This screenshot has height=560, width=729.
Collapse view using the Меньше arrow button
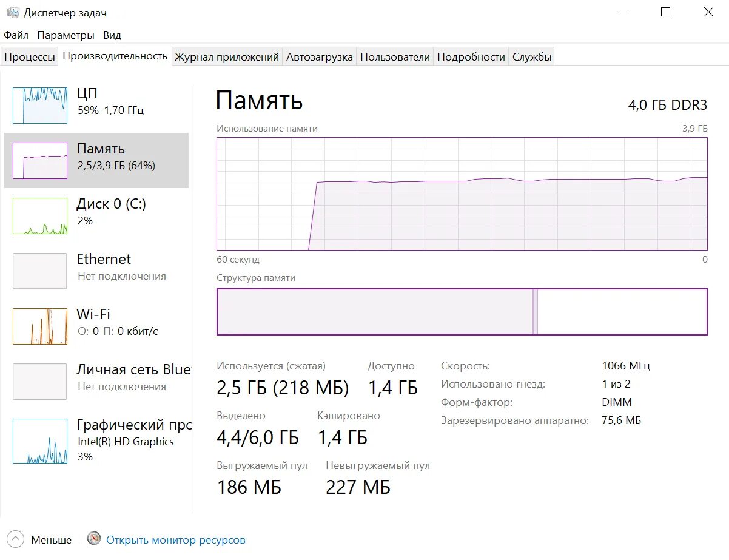(16, 539)
